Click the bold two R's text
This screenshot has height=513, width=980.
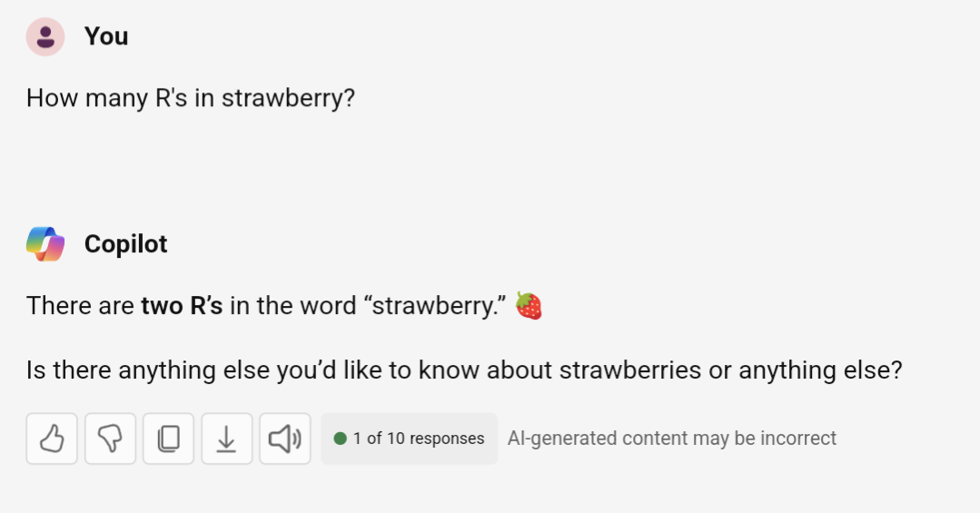pyautogui.click(x=182, y=306)
